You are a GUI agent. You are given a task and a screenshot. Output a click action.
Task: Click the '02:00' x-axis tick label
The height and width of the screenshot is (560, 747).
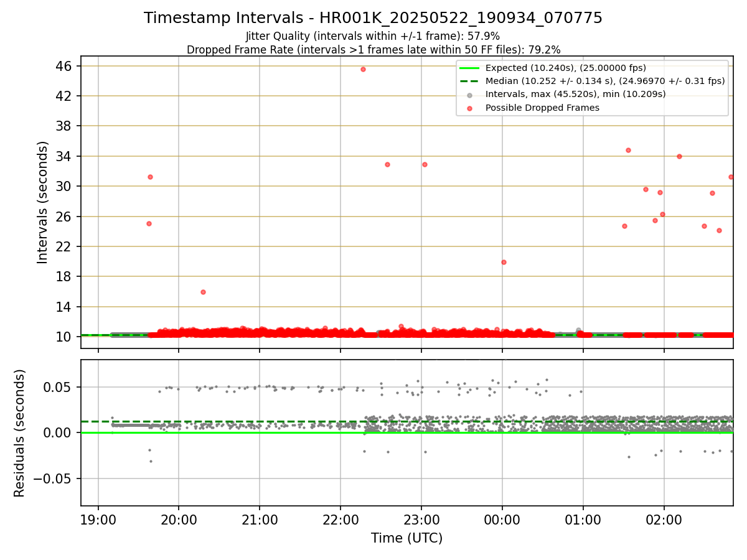tap(664, 521)
